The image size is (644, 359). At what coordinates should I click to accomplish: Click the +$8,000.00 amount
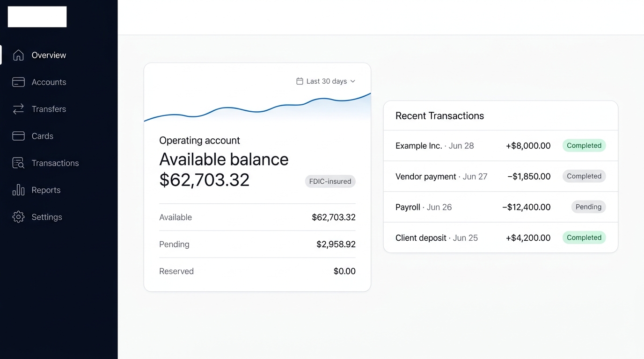(x=528, y=146)
